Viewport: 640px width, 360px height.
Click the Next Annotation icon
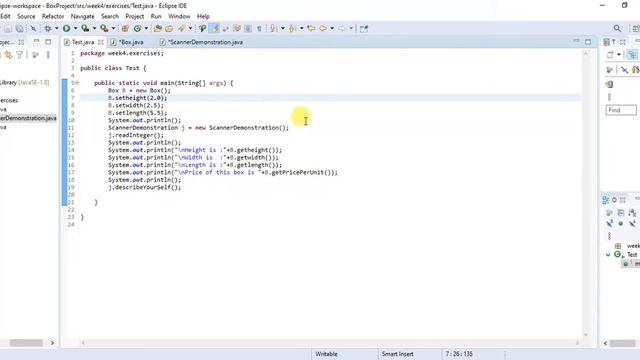273,28
